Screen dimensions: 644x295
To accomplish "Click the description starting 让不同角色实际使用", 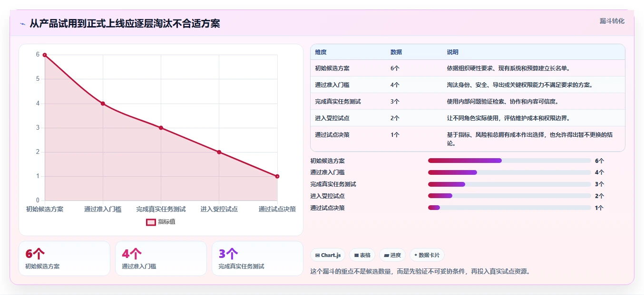I will 508,118.
